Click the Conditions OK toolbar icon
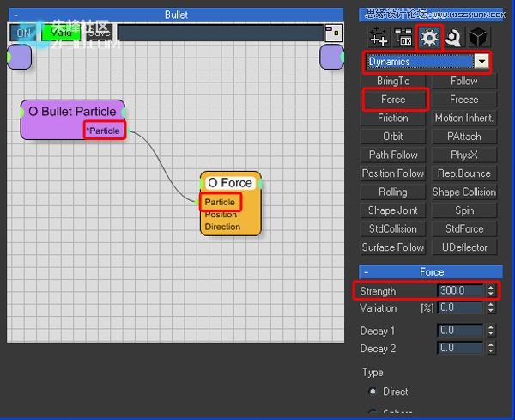 403,37
